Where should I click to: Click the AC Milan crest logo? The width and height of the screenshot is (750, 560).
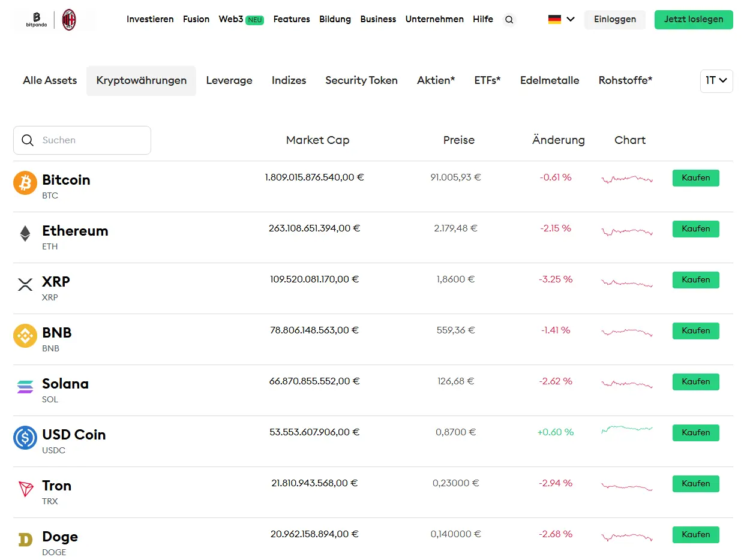tap(69, 20)
